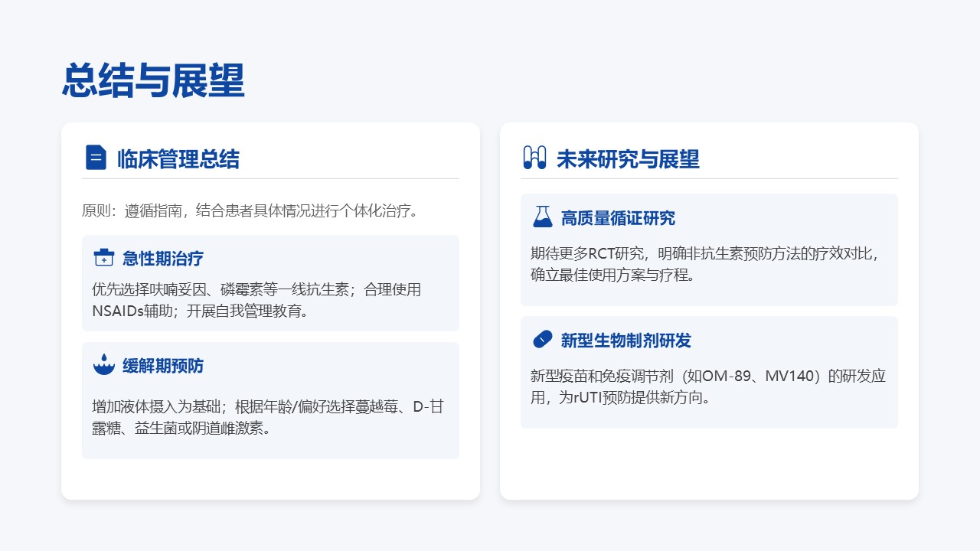Viewport: 980px width, 551px height.
Task: Click the sentence starting with 原则：遵循指南
Action: [250, 210]
